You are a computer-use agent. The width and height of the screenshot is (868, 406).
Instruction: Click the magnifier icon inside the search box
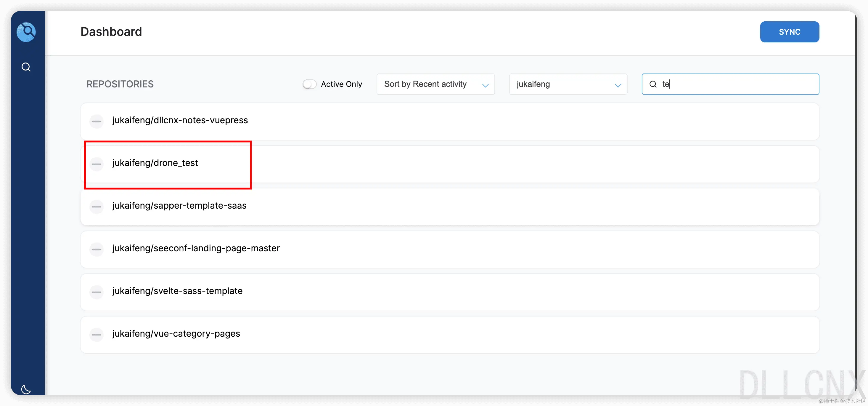653,84
